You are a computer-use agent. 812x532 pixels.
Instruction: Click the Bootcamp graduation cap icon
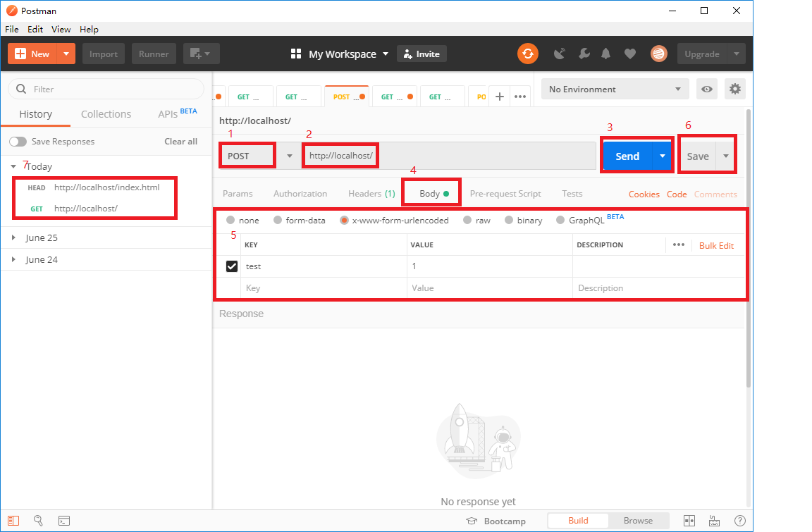pyautogui.click(x=472, y=521)
